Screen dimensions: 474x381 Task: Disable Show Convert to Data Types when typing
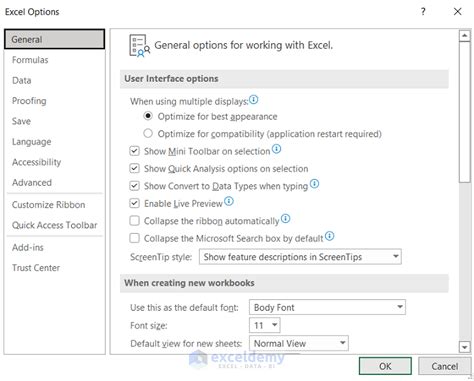(x=134, y=186)
